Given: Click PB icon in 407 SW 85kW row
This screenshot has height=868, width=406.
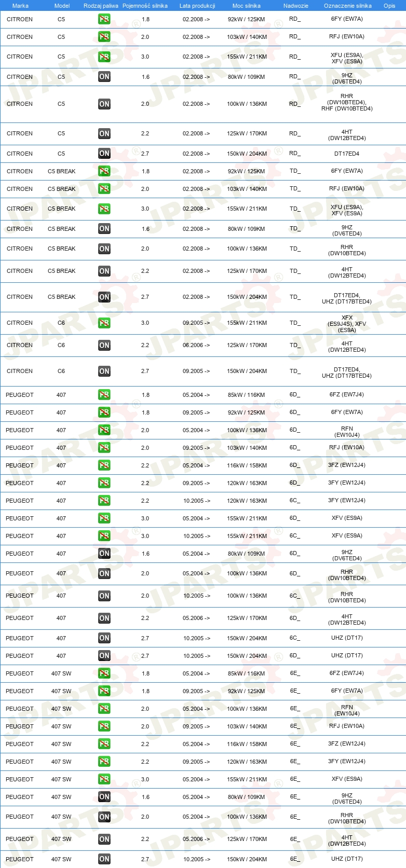Looking at the screenshot, I should coord(104,673).
